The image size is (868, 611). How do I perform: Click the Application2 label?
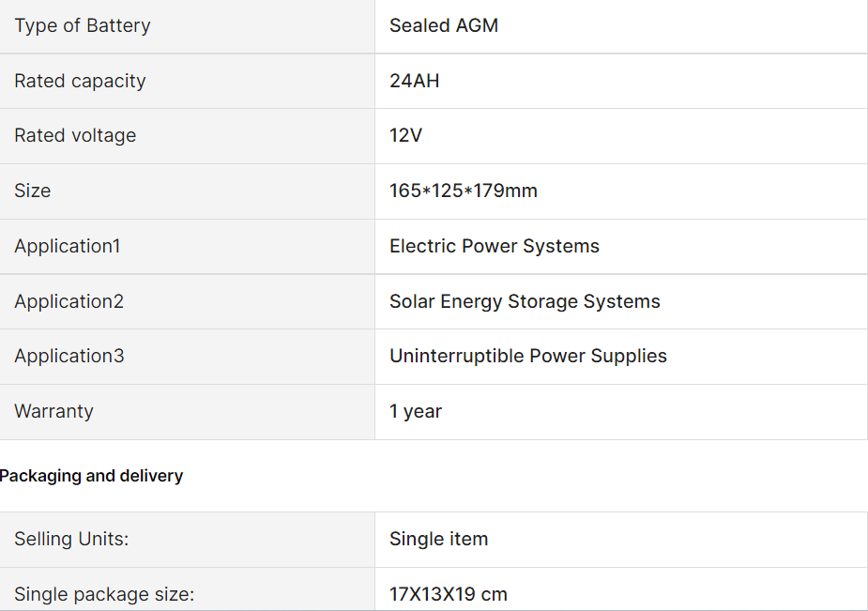tap(69, 301)
